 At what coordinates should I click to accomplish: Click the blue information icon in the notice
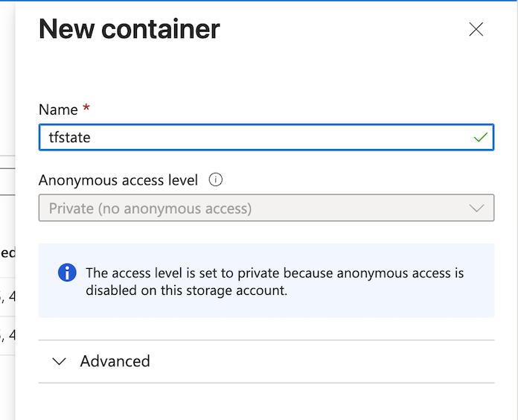67,273
